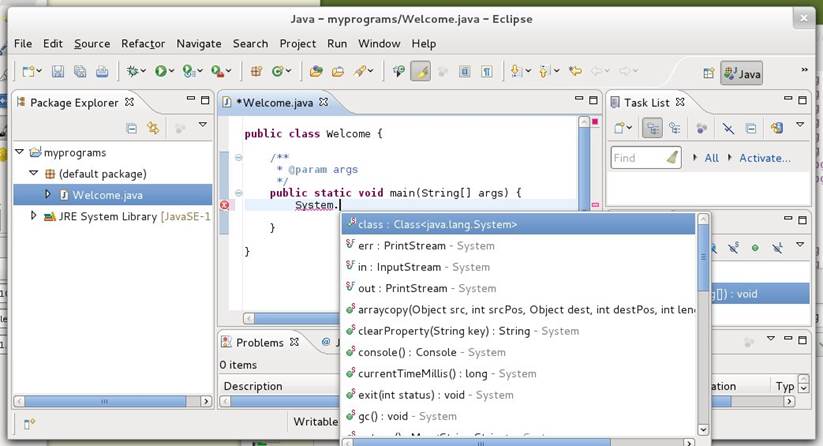Click the Run Last Tool external tools icon
This screenshot has height=446, width=823.
(x=217, y=71)
